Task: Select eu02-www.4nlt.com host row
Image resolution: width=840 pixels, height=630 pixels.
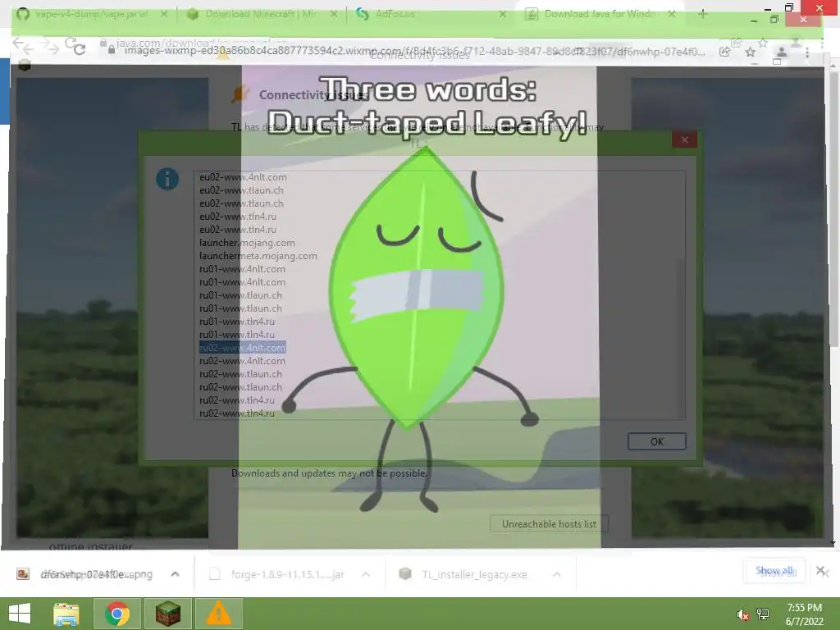Action: [x=243, y=177]
